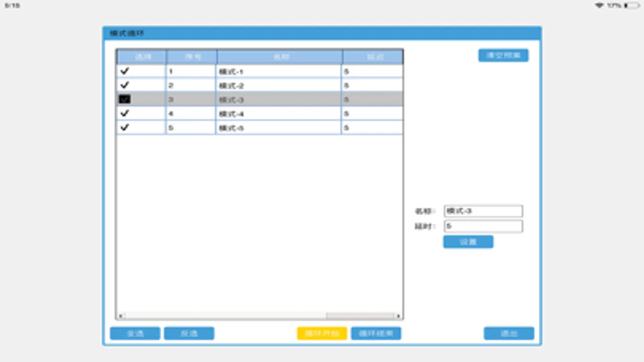Click the delay cell in 模式-5 row
Screen dimensions: 644x362
click(x=372, y=128)
